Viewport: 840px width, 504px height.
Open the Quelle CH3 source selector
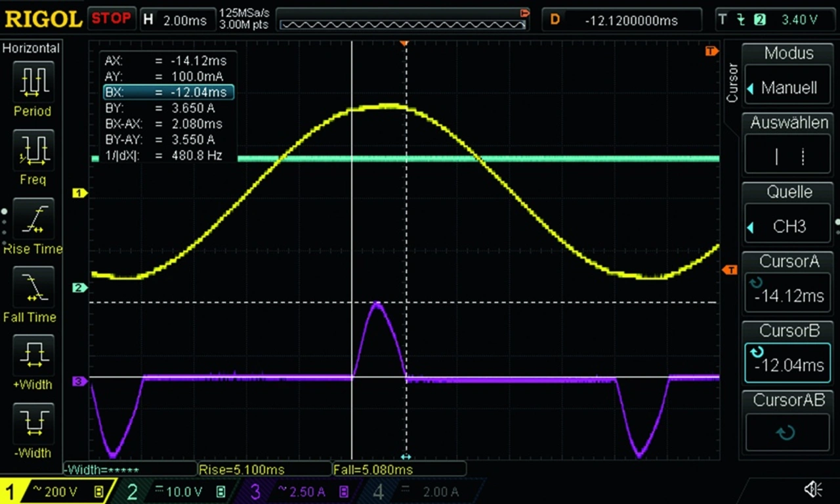pyautogui.click(x=789, y=226)
